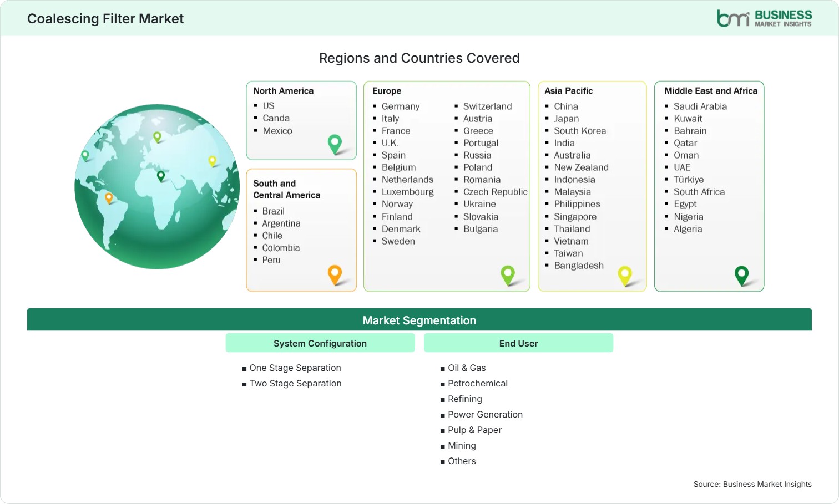Click Singapore in Asia Pacific list

(575, 217)
